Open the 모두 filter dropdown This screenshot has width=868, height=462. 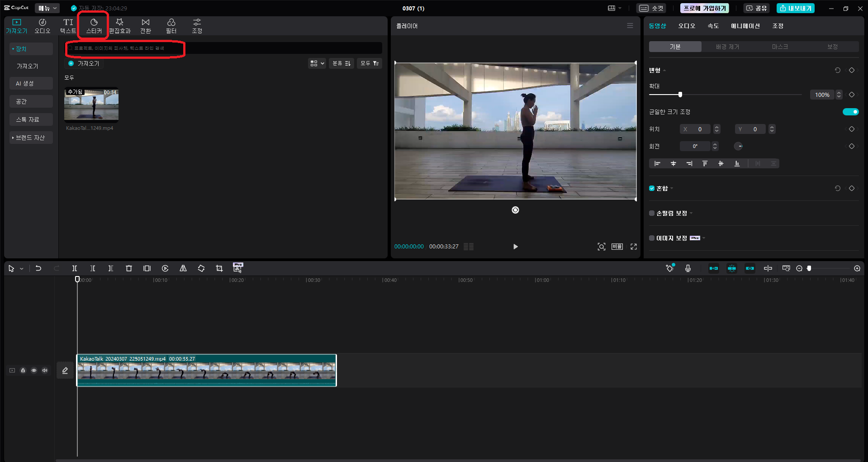(x=370, y=63)
